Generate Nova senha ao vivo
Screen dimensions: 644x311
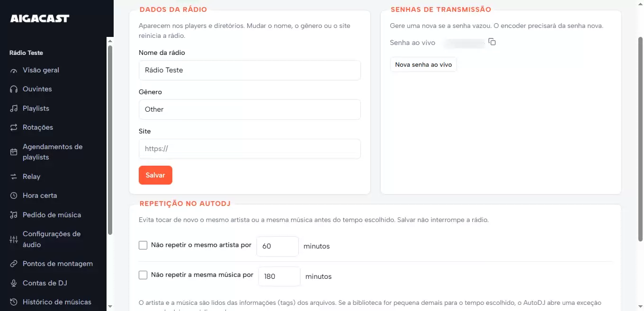click(x=423, y=64)
